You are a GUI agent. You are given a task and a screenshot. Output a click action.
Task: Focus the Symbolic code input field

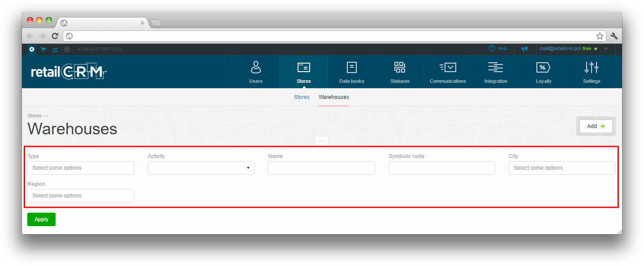coord(442,168)
